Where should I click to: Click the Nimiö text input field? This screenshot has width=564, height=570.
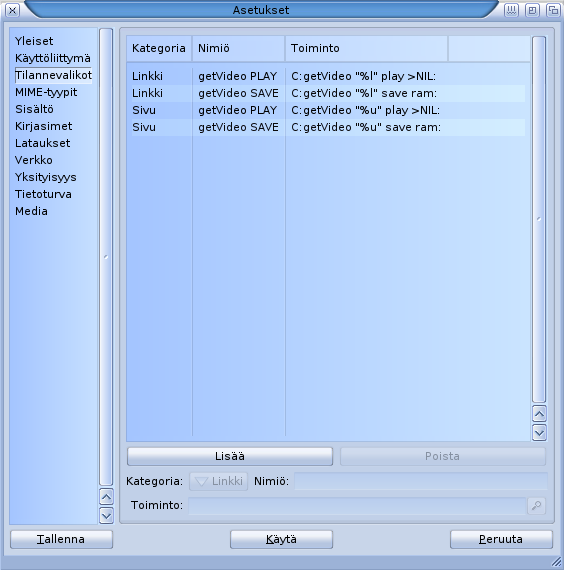coord(421,481)
